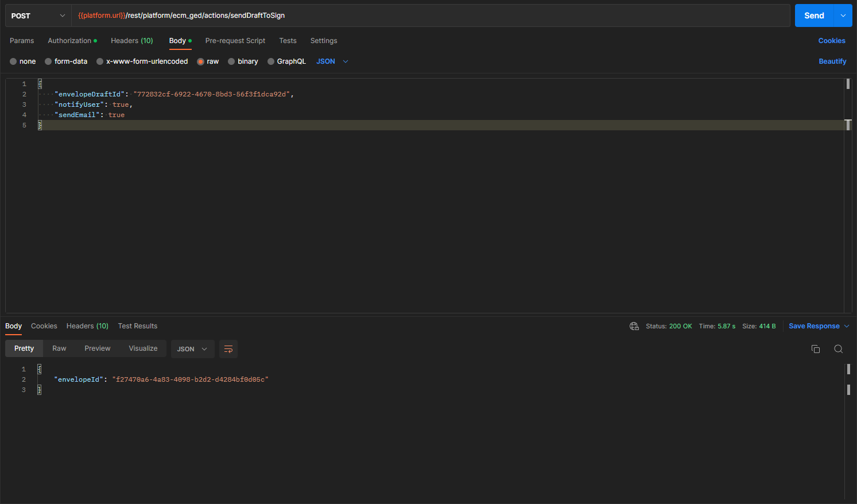Click the request URL input field
This screenshot has width=857, height=504.
(431, 15)
